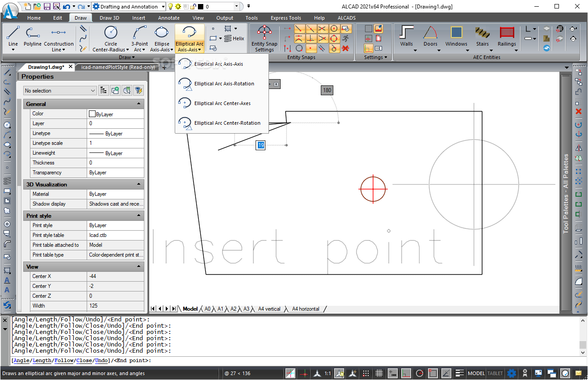
Task: Select the Railings AEC tool
Action: point(507,36)
